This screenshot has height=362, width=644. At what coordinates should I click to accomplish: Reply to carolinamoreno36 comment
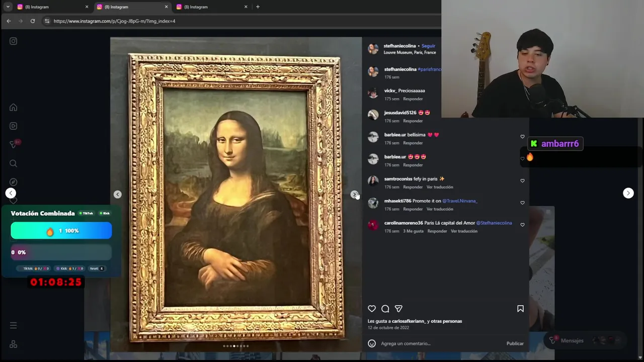(437, 231)
